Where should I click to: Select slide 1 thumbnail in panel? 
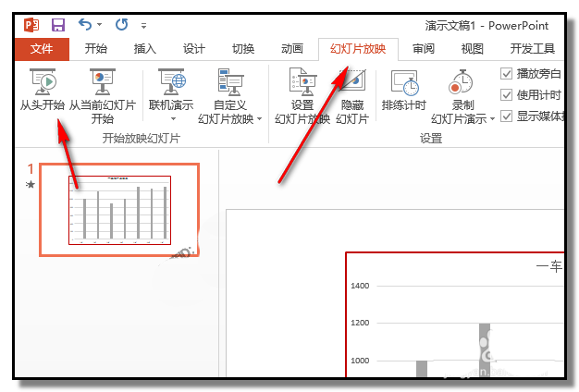point(118,210)
